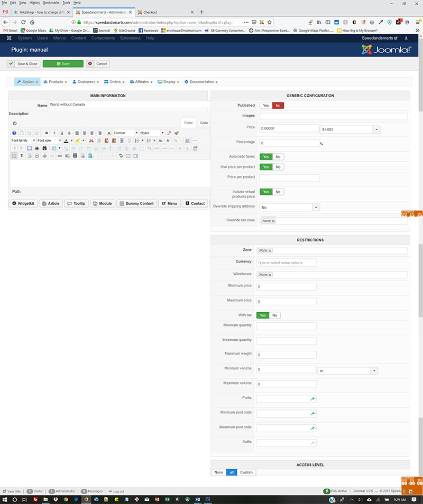Image resolution: width=423 pixels, height=504 pixels.
Task: Click the print icon in editor
Action: [36, 148]
